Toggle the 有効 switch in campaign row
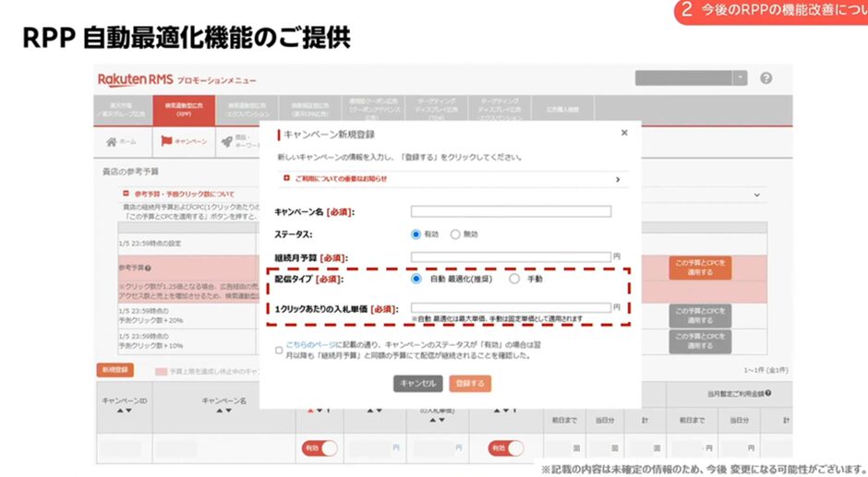The image size is (868, 477). coord(319,447)
